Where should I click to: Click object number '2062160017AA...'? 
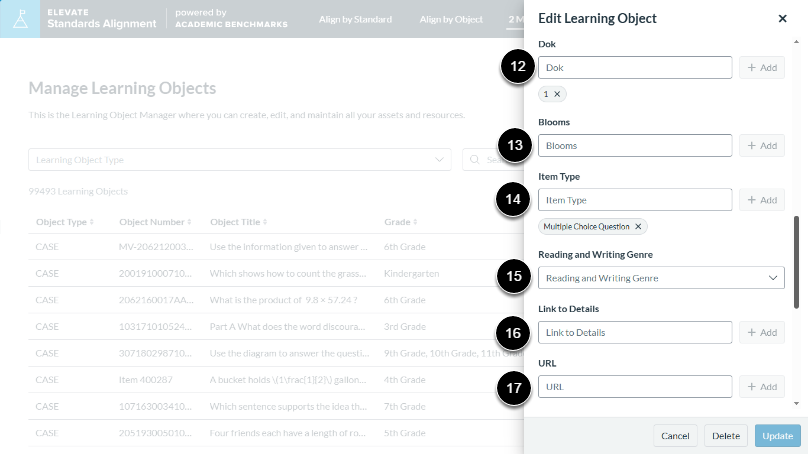coord(156,300)
